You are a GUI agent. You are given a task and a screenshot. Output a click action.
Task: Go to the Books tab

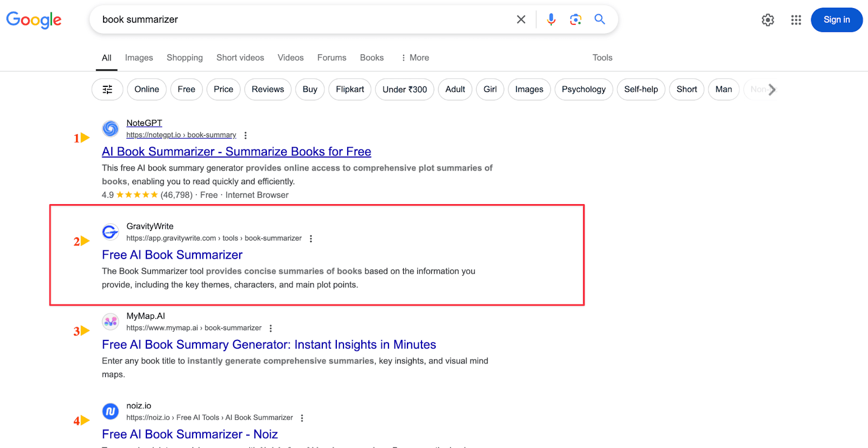[x=372, y=58]
